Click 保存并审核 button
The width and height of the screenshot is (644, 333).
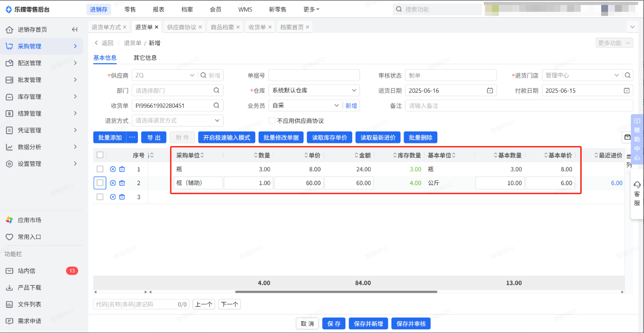(x=411, y=324)
